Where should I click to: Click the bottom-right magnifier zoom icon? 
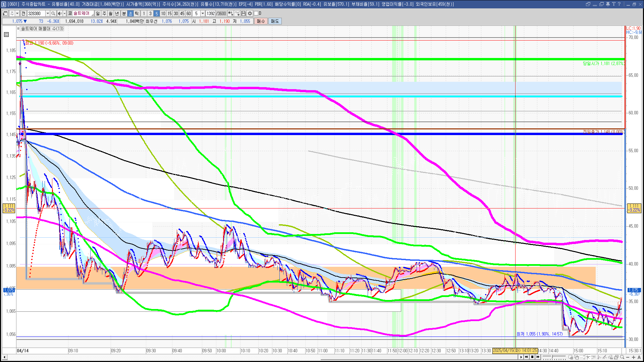pos(622,357)
